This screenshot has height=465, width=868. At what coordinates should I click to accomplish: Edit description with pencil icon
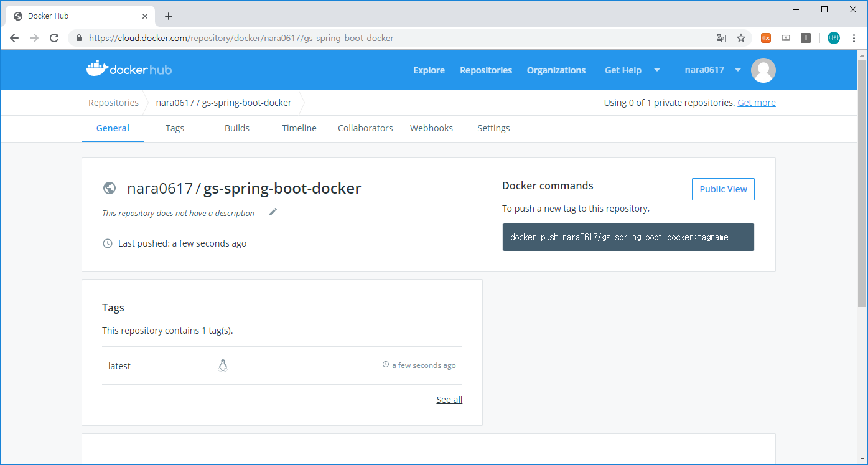tap(273, 212)
